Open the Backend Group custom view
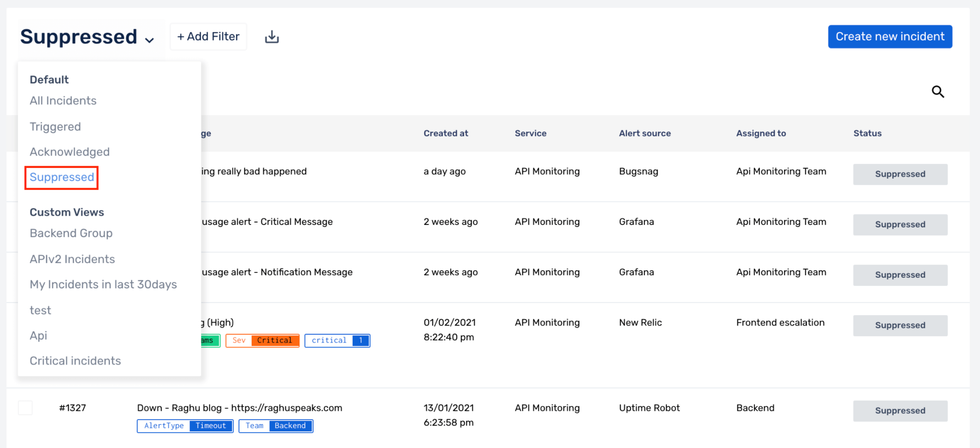Viewport: 980px width, 448px height. (x=71, y=233)
